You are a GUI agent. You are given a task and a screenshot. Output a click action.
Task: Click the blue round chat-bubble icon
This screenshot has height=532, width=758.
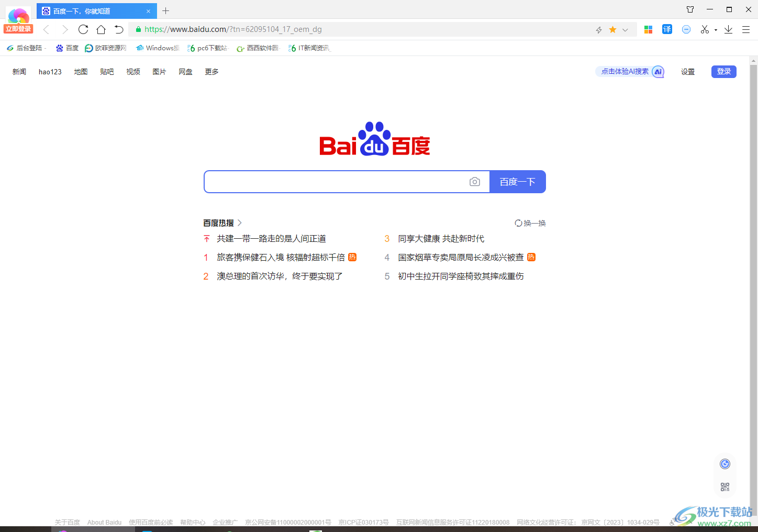(x=686, y=29)
